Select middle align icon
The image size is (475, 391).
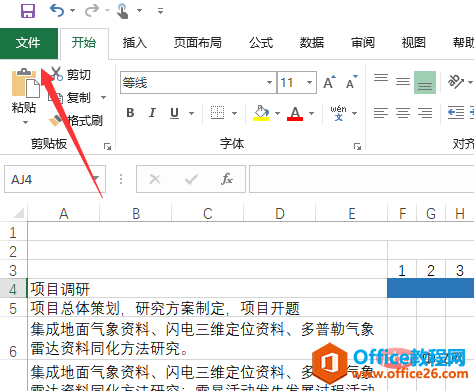point(403,82)
